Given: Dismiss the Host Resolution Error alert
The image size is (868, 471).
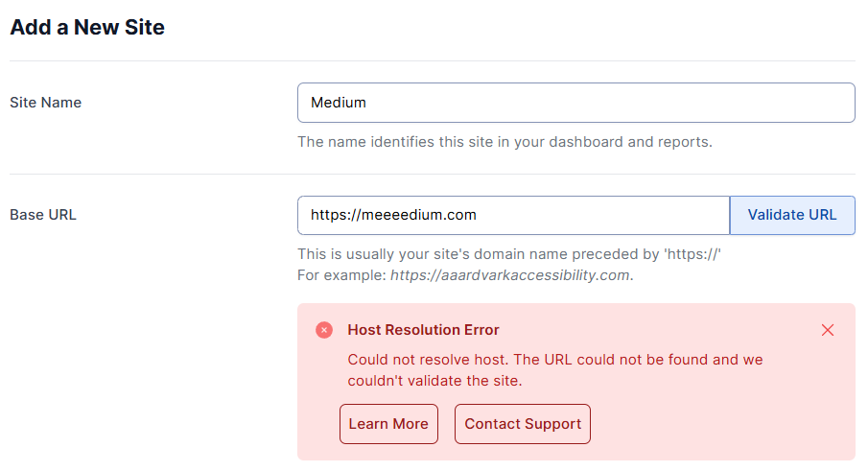Looking at the screenshot, I should (x=828, y=330).
